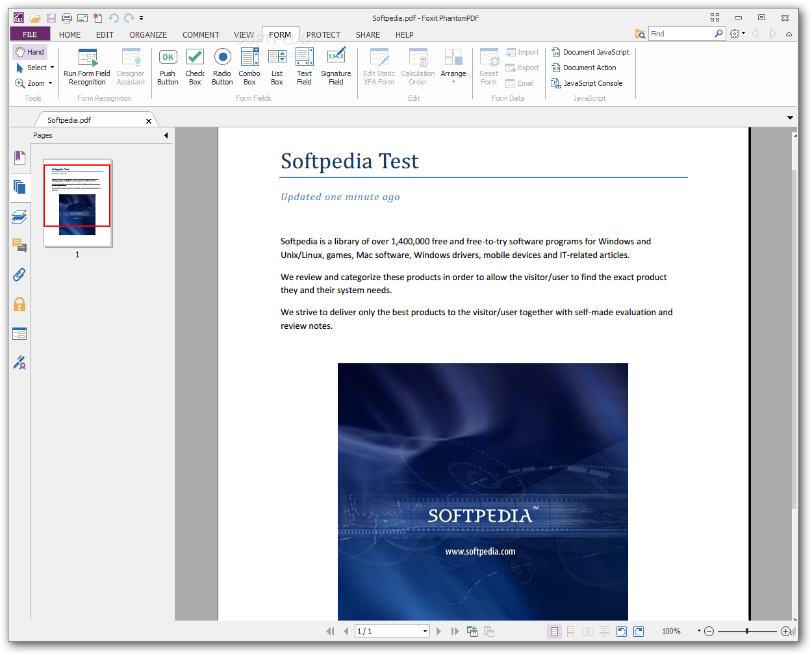The image size is (812, 655).
Task: Open the Pages thumbnails panel icon
Action: tap(19, 187)
